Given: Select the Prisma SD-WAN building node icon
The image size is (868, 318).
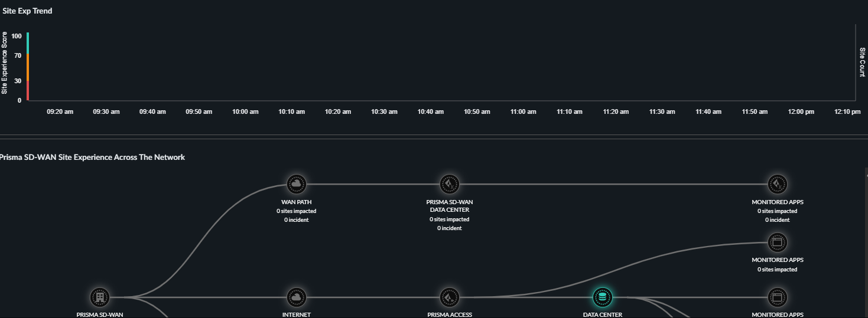Looking at the screenshot, I should (x=100, y=297).
